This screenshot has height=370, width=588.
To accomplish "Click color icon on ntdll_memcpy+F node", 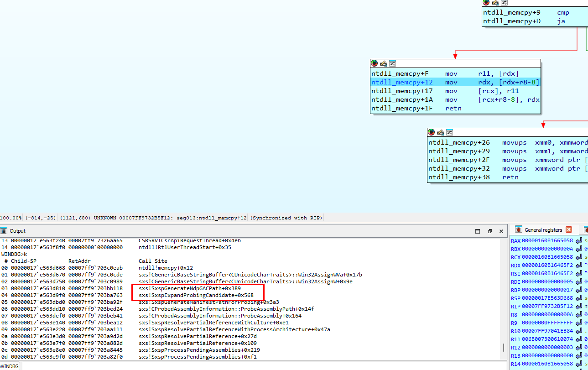I will 375,63.
